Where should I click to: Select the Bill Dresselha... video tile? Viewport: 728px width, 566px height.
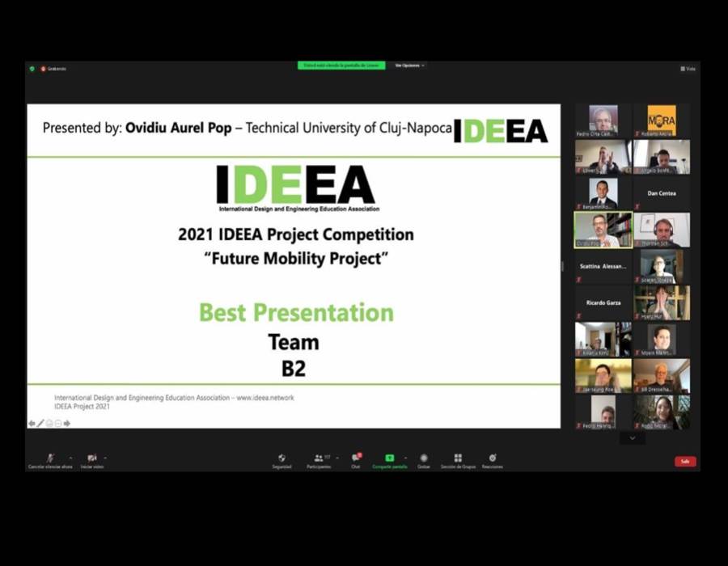(x=662, y=376)
